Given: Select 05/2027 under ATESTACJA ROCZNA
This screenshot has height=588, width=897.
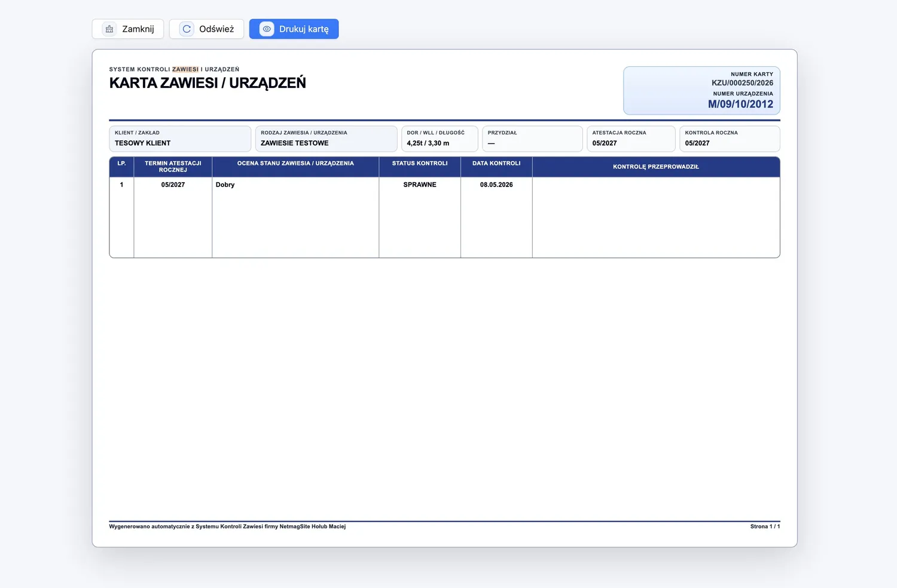Looking at the screenshot, I should (604, 143).
